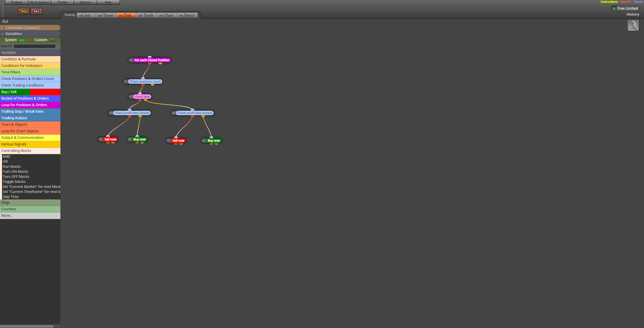The width and height of the screenshot is (644, 328).
Task: Switch to the on Trade event tab
Action: point(146,15)
